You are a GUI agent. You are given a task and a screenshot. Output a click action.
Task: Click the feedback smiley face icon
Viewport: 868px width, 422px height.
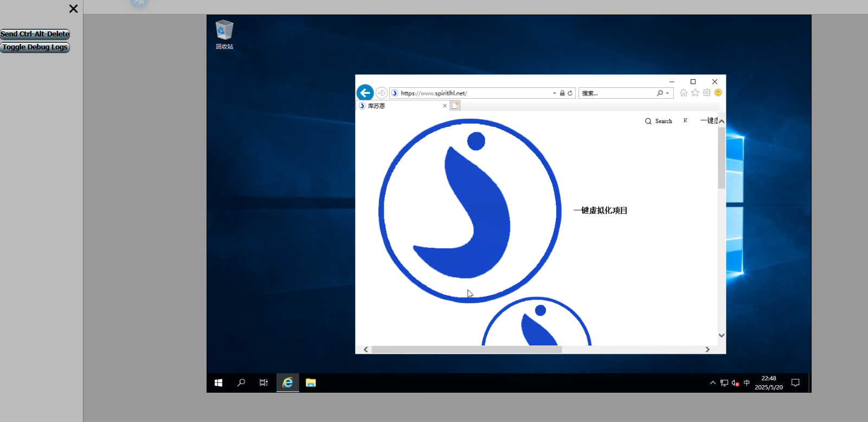718,93
